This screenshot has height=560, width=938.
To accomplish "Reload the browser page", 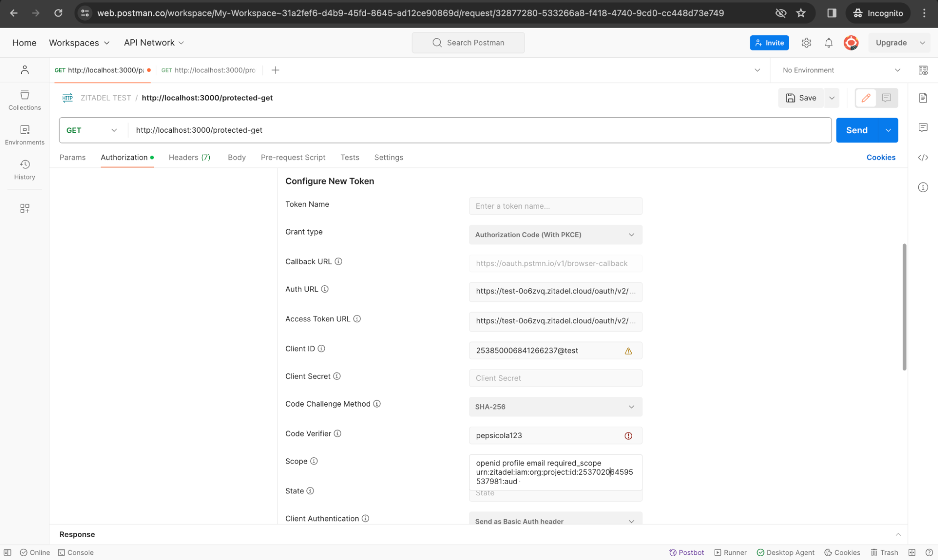I will tap(58, 13).
